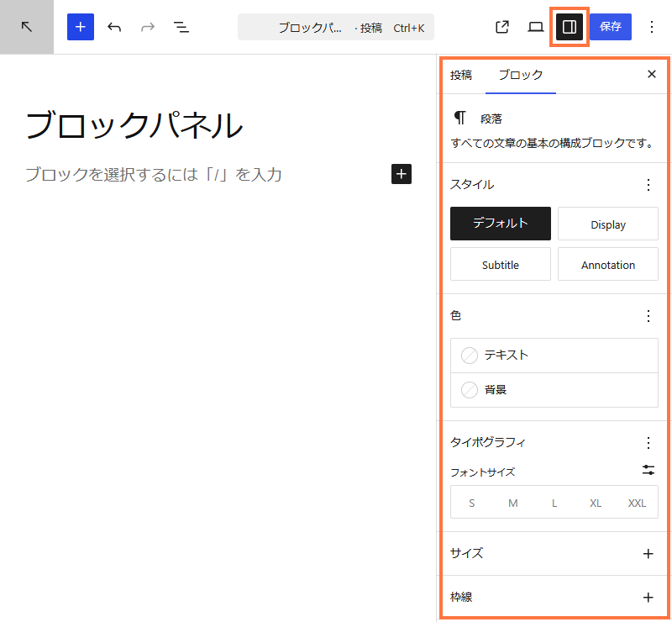Click the フォントサイズ label
The height and width of the screenshot is (622, 672).
tap(482, 472)
